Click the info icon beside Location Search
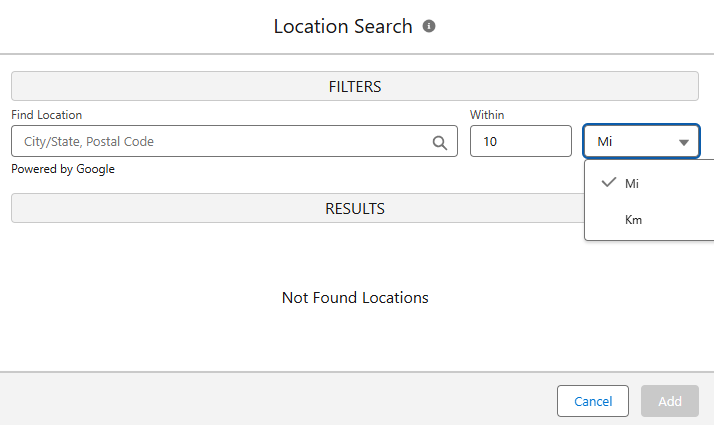 [429, 26]
